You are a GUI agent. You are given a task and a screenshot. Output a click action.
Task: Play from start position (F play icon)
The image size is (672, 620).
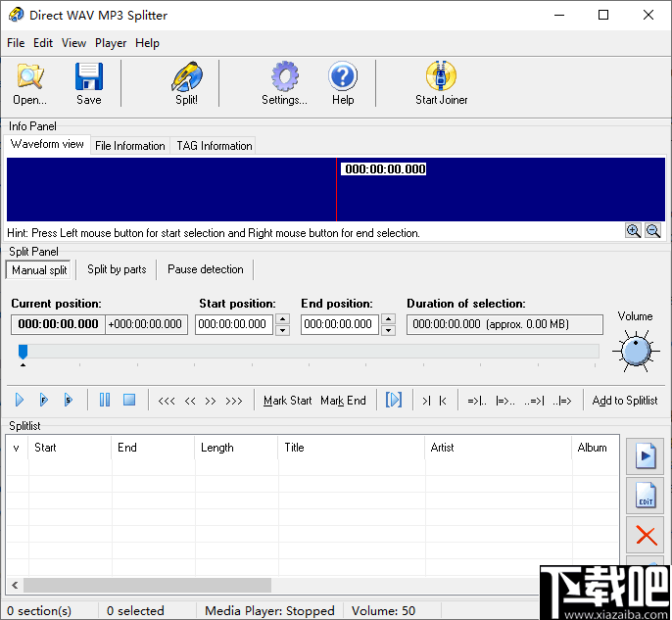(44, 401)
